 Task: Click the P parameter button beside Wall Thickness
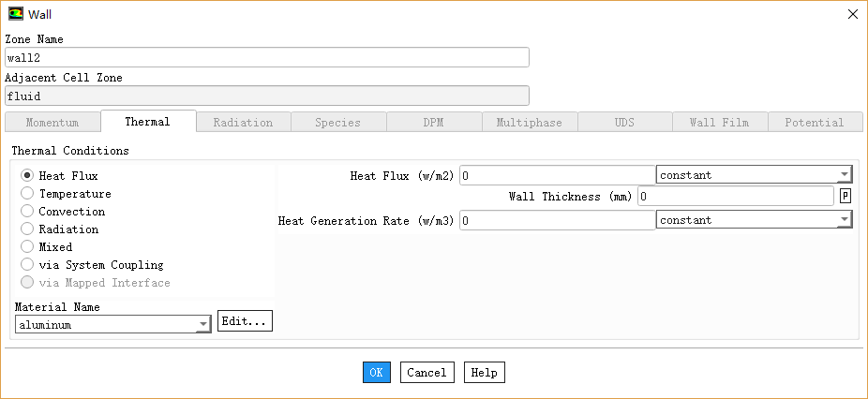click(846, 196)
